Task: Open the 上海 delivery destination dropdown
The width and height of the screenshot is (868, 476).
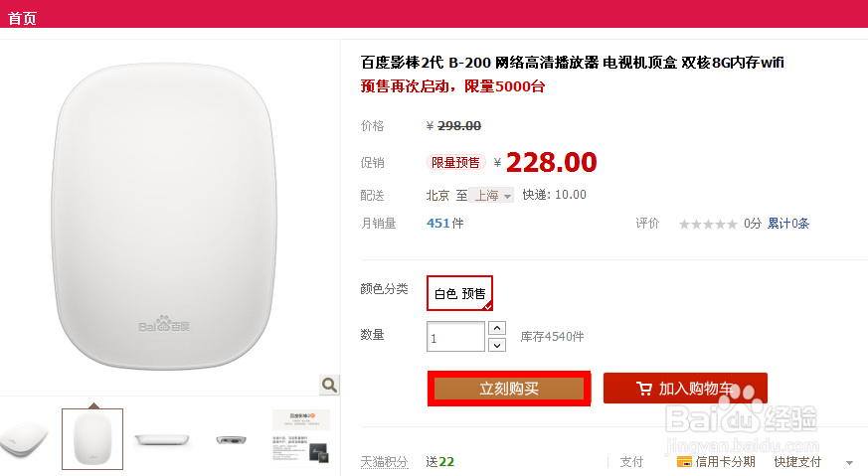Action: (492, 195)
